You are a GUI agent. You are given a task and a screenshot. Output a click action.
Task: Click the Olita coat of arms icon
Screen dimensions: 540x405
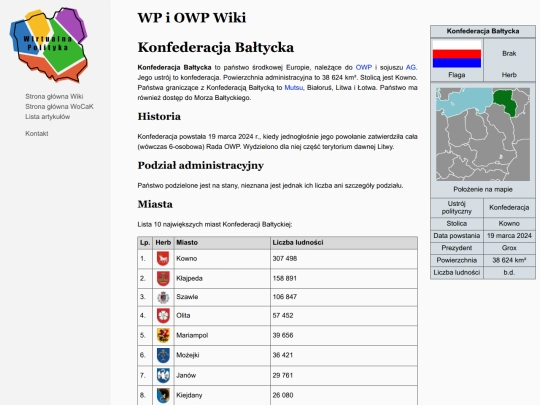[163, 316]
